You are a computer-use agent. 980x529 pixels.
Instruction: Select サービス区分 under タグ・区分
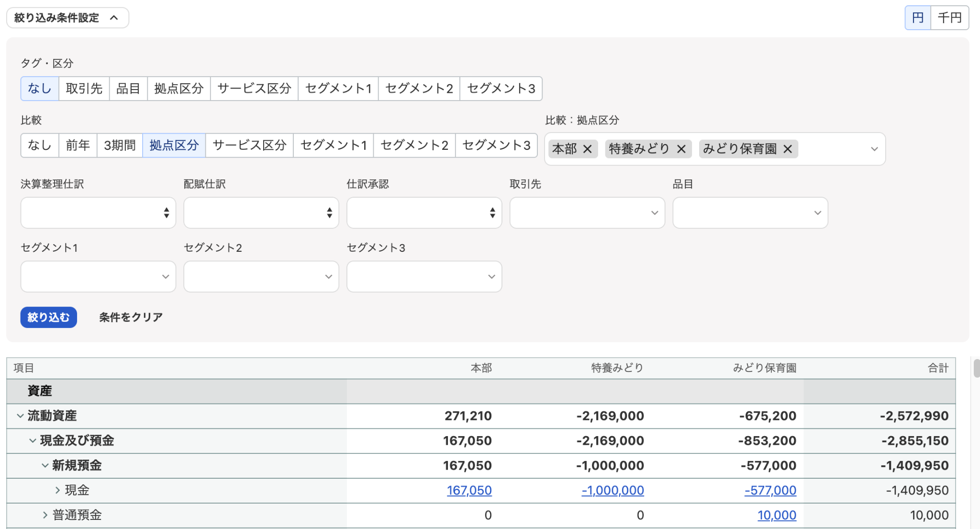pyautogui.click(x=254, y=89)
